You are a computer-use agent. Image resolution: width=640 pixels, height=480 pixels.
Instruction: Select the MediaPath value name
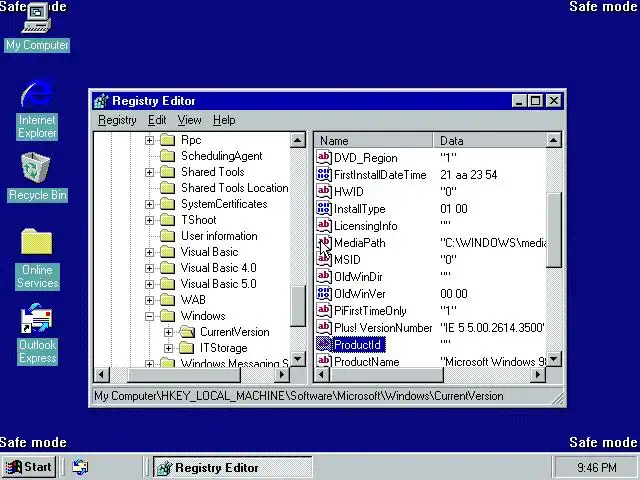(x=359, y=243)
